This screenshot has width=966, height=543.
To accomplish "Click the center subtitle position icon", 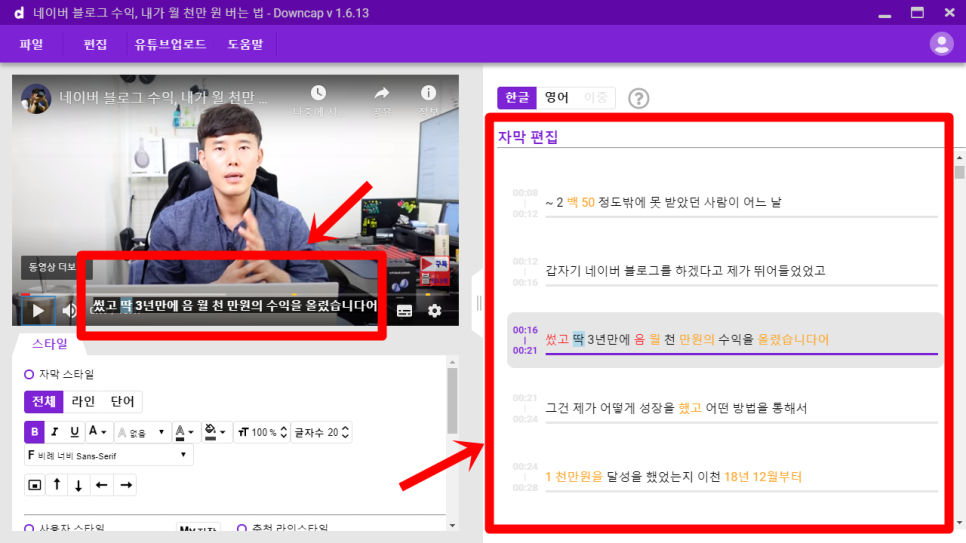I will coord(34,485).
